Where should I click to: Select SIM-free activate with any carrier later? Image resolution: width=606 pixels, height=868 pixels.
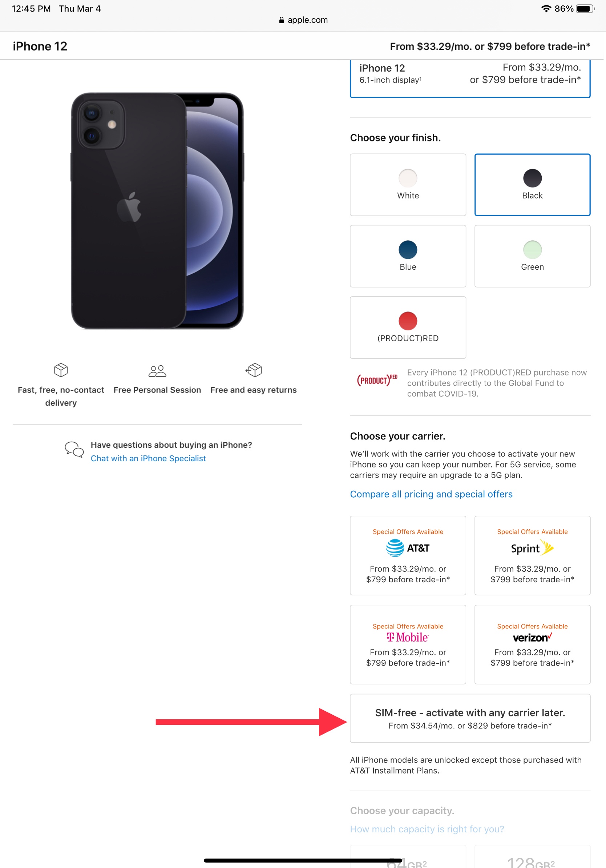[470, 718]
